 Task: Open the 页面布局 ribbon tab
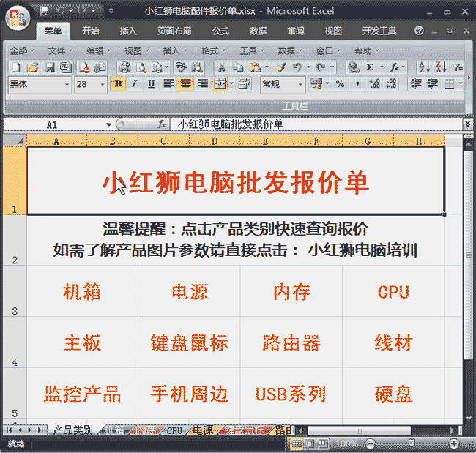coord(174,31)
